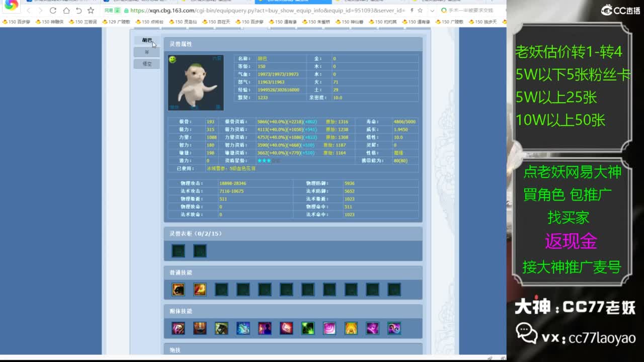
Task: Expand the address bar dropdown chevron
Action: pos(432,11)
